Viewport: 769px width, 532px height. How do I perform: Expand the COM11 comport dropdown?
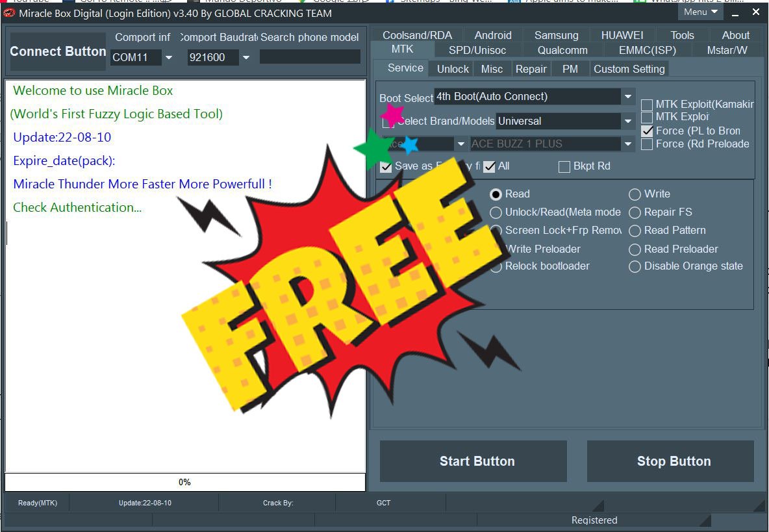coord(169,57)
